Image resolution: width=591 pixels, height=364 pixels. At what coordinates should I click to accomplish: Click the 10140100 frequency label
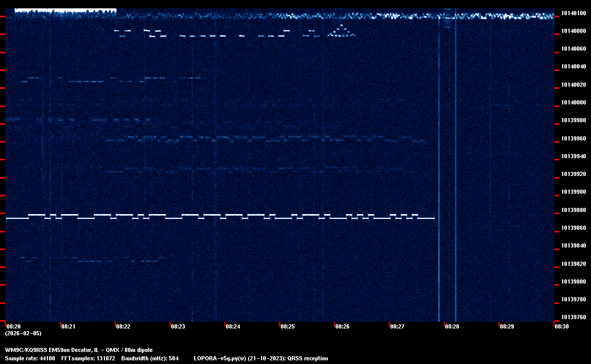pos(573,13)
